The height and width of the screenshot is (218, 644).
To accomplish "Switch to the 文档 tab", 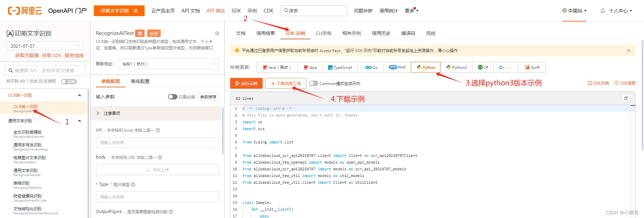I will pyautogui.click(x=241, y=33).
